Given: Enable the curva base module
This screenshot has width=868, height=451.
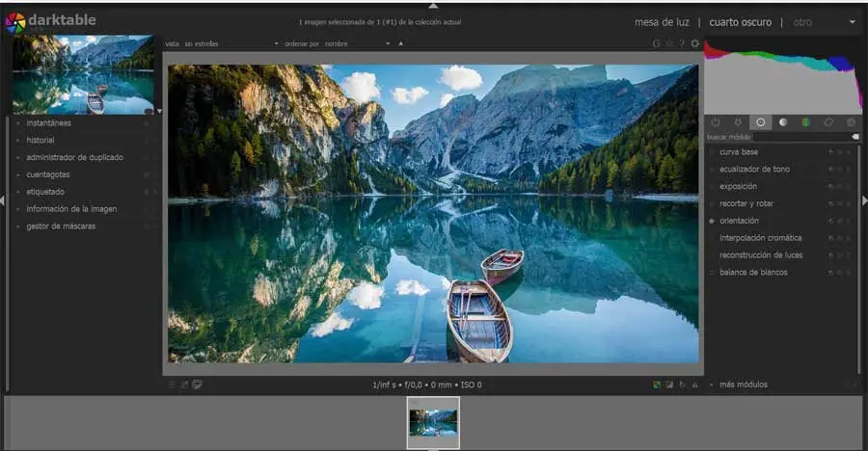Looking at the screenshot, I should pos(712,152).
